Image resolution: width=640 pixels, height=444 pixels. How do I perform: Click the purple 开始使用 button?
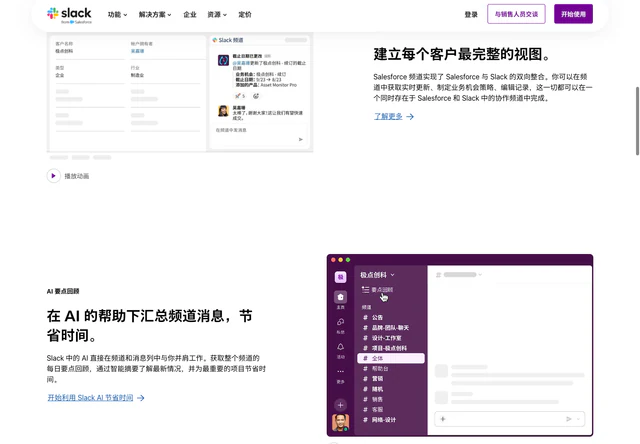coord(573,14)
